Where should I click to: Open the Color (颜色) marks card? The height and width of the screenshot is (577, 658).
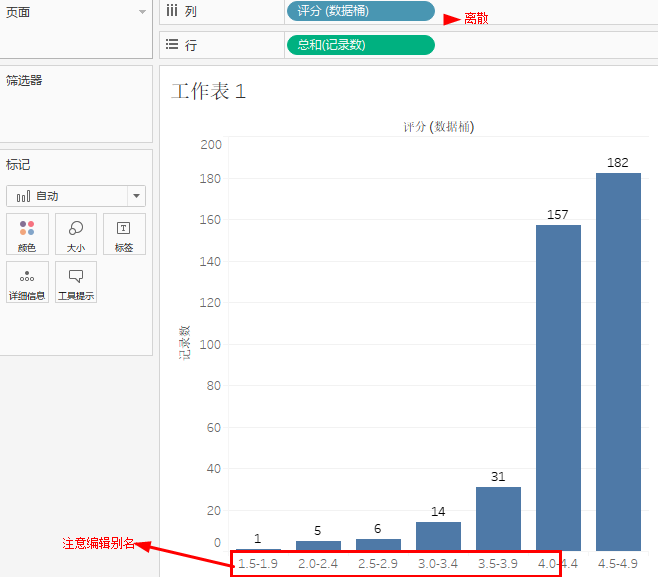coord(27,234)
